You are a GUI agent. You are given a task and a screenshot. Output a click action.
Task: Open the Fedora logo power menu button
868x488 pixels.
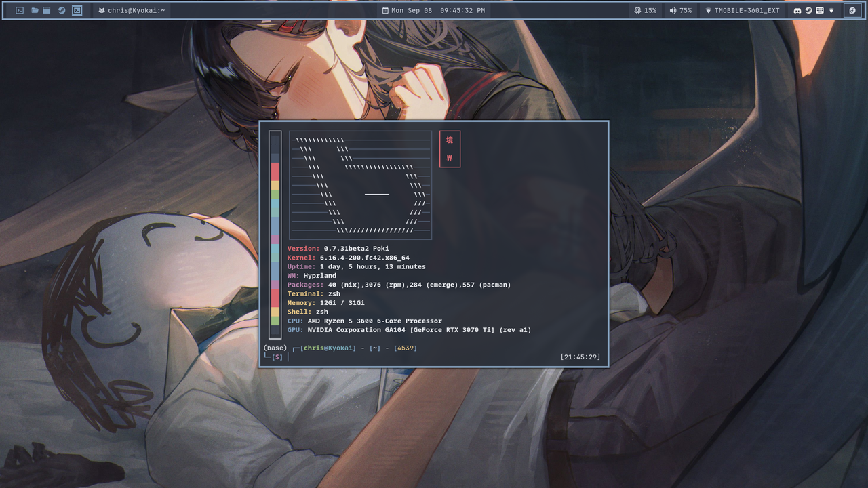coord(852,10)
